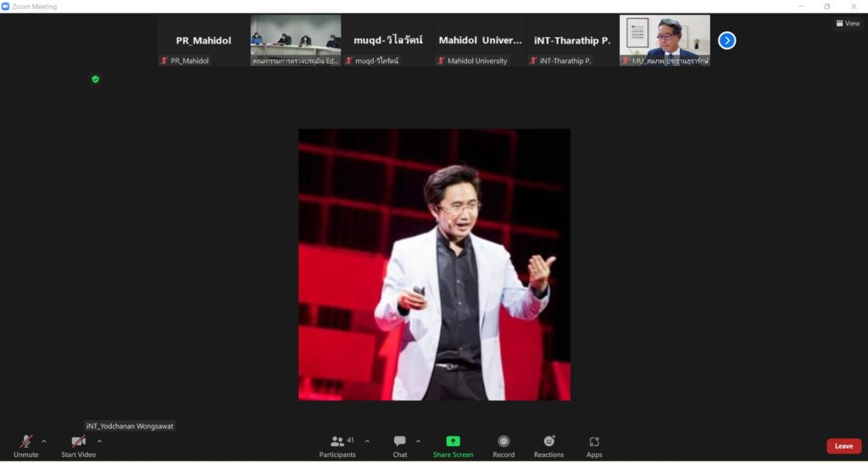Screen dimensions: 868x462
Task: Select the iNT-Tharathip P. participant tile
Action: pos(572,41)
